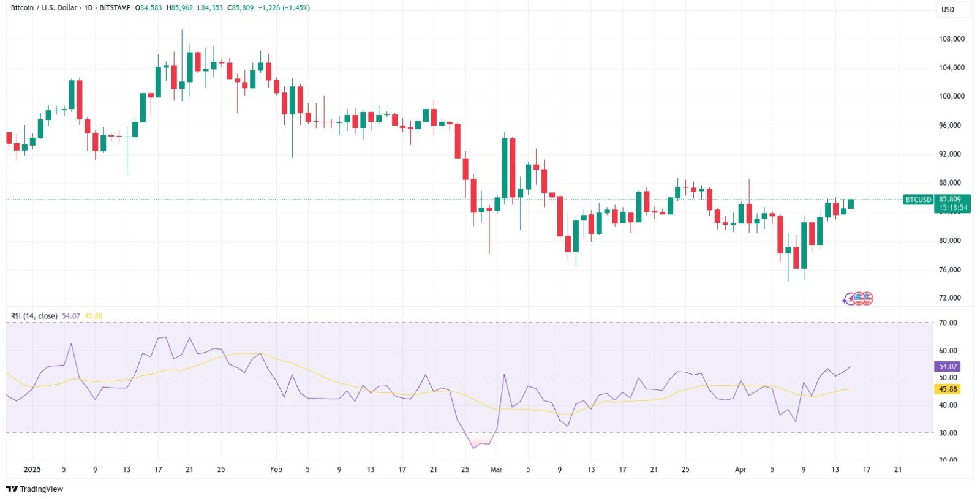Click the 100,000 price axis label

pos(952,97)
